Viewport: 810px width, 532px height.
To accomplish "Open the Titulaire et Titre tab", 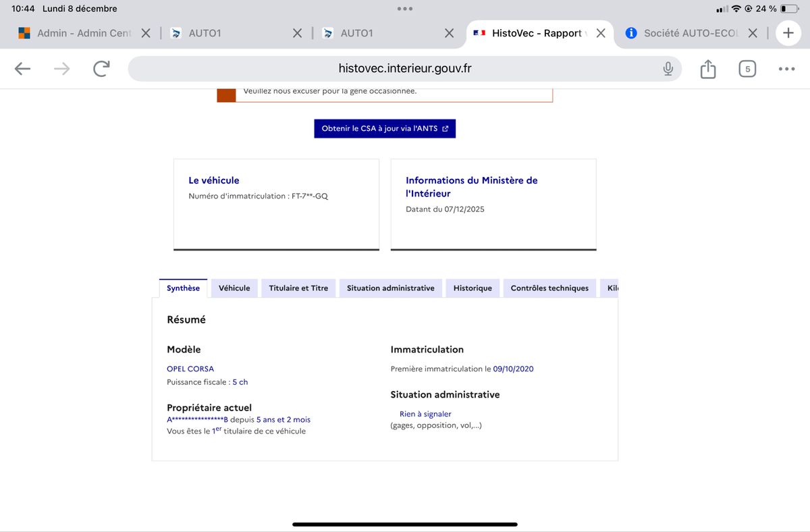I will (298, 288).
